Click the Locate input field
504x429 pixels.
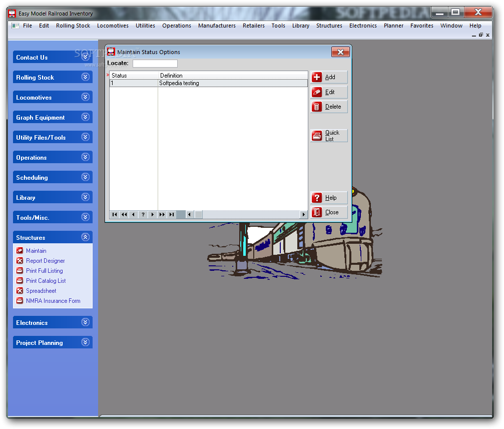tap(155, 64)
